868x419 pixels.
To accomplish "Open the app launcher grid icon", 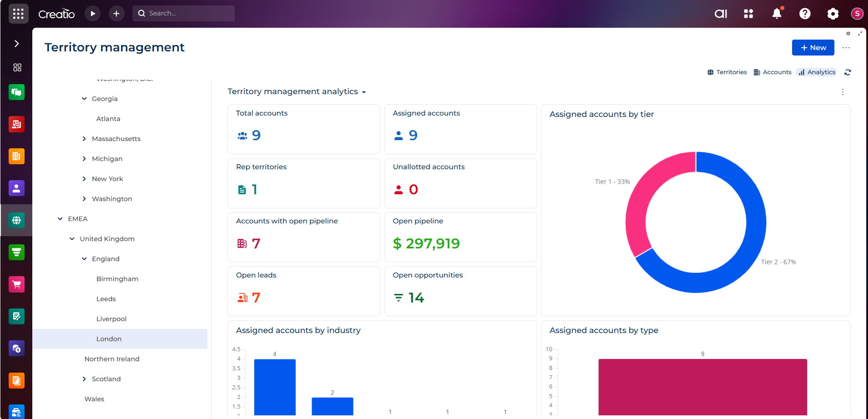I will click(x=18, y=14).
